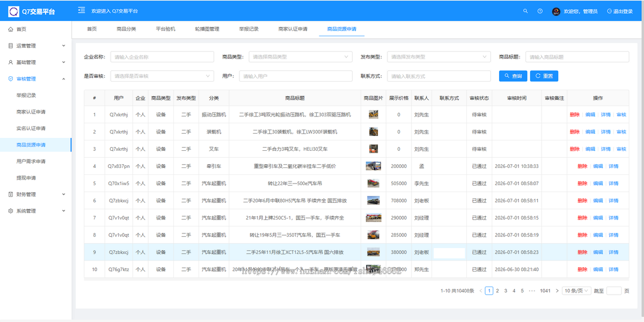Screen dimensions: 644x322
Task: Click price 505000 cell
Action: [399, 184]
